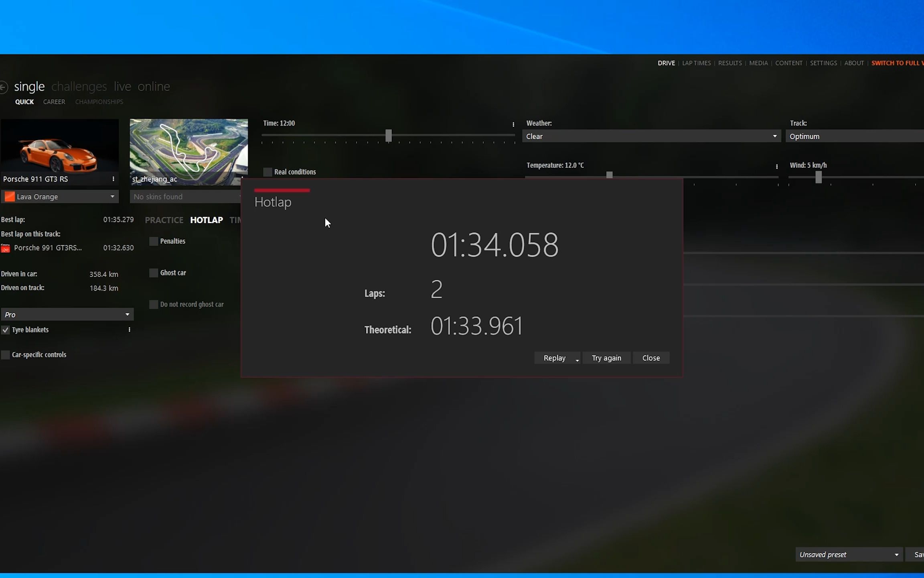Image resolution: width=924 pixels, height=578 pixels.
Task: Tick Do not record ghost car
Action: pos(154,305)
